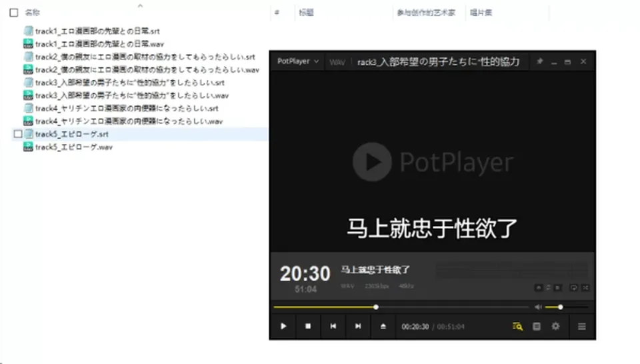Viewport: 640px width, 364px height.
Task: Click the volume slider knob
Action: [x=561, y=307]
